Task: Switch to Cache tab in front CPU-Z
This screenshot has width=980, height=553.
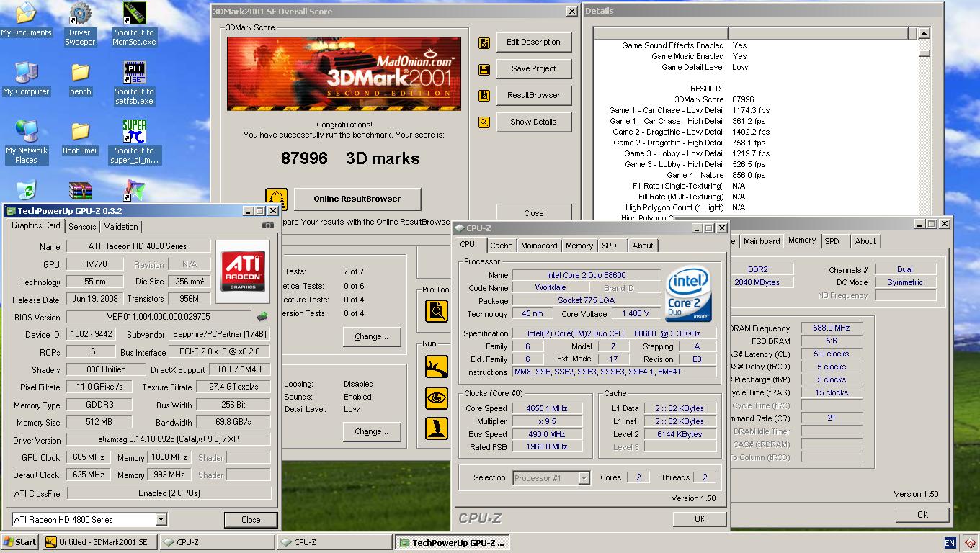Action: (x=502, y=246)
